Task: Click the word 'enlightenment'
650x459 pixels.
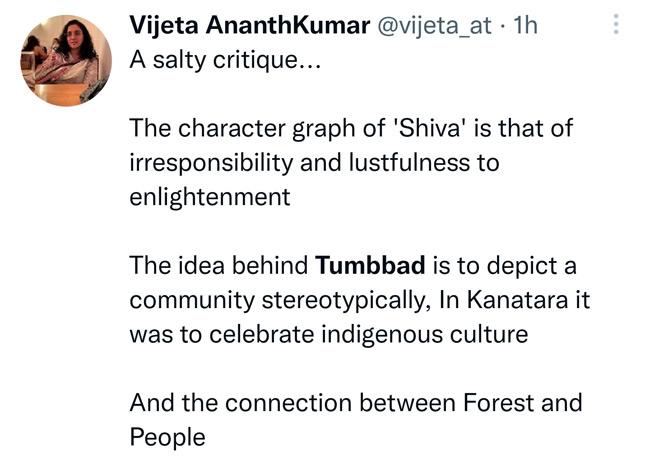Action: tap(210, 197)
